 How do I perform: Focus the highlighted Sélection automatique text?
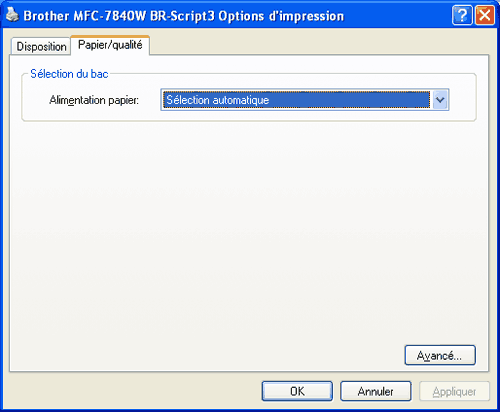218,100
